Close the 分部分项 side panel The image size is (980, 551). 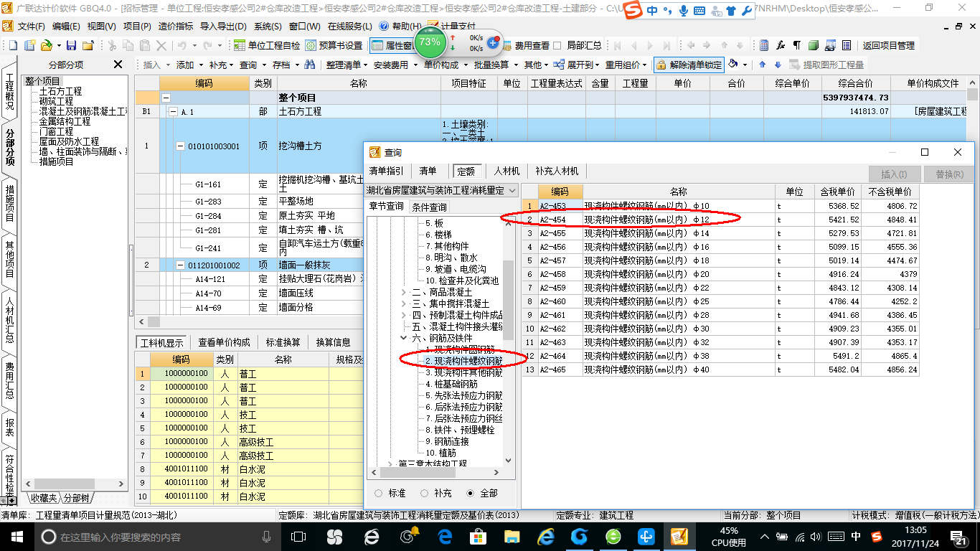(118, 65)
